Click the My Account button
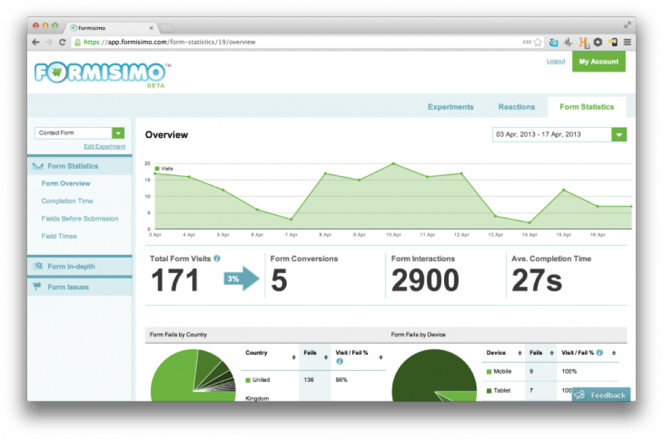Screen dimensions: 663x439 click(599, 62)
